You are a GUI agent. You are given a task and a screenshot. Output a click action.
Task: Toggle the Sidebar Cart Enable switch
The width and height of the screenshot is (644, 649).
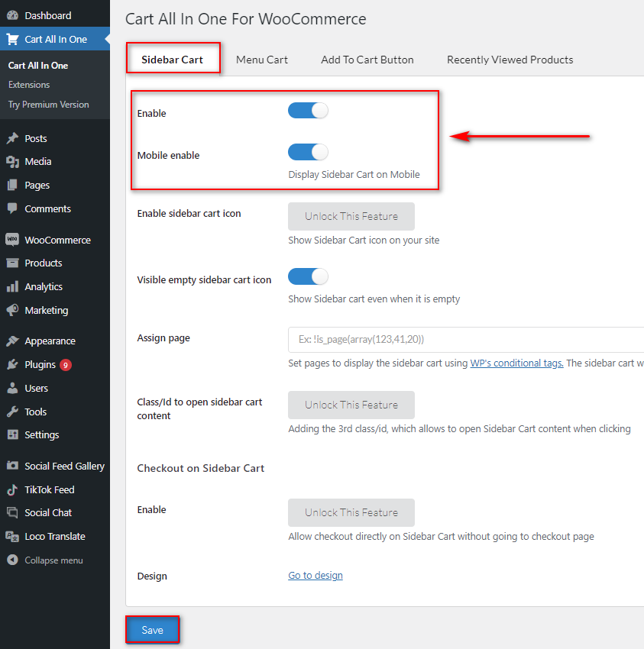tap(308, 111)
